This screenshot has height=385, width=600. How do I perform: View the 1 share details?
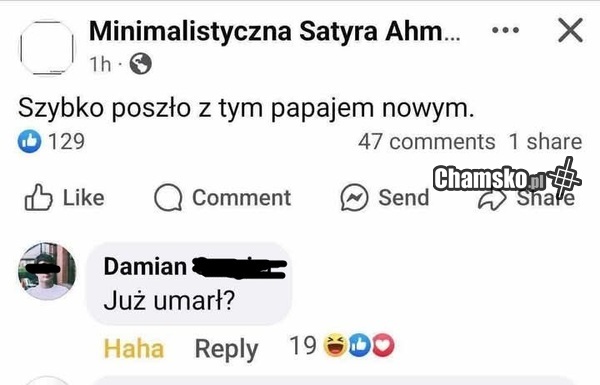coord(545,142)
